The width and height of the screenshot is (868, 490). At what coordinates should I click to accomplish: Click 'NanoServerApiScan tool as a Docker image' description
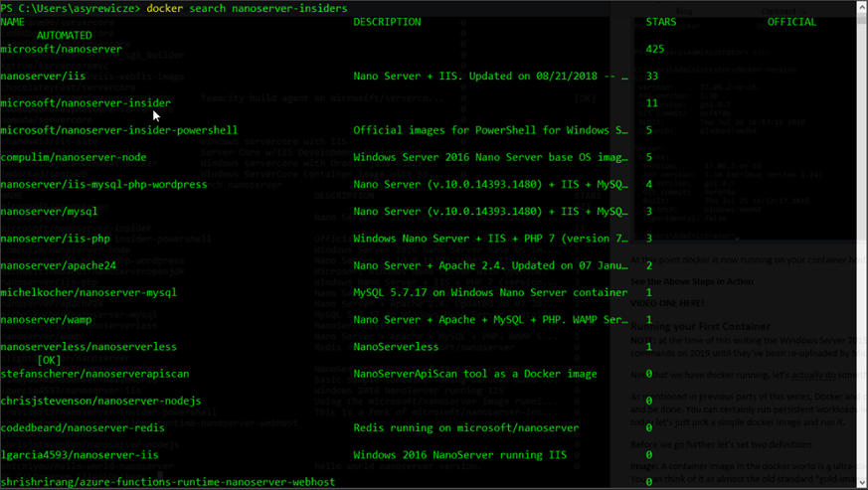[475, 375]
